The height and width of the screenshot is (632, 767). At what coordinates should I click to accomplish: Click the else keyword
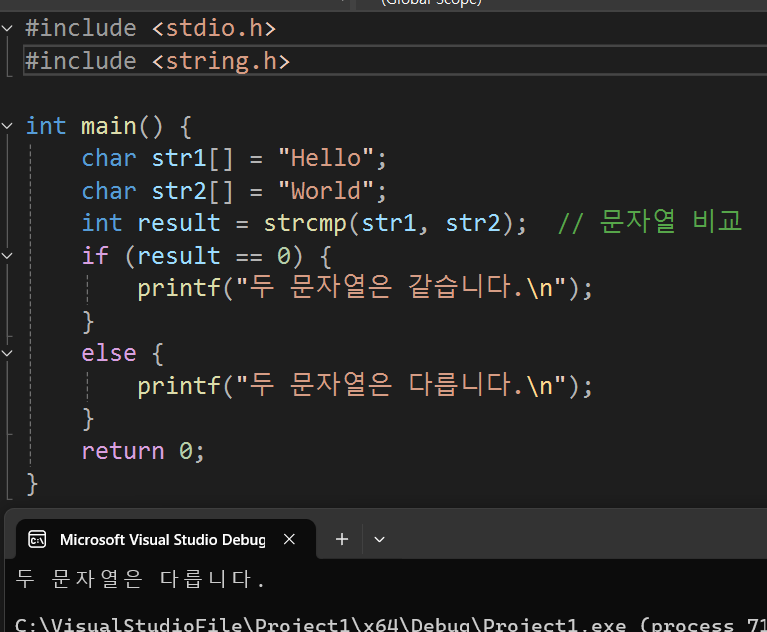pos(109,353)
